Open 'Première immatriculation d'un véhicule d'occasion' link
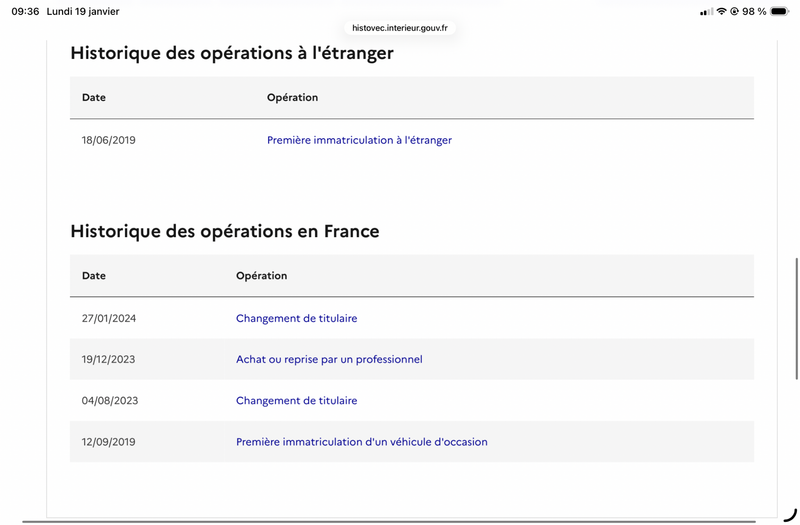Viewport: 800px width, 525px height. [361, 441]
